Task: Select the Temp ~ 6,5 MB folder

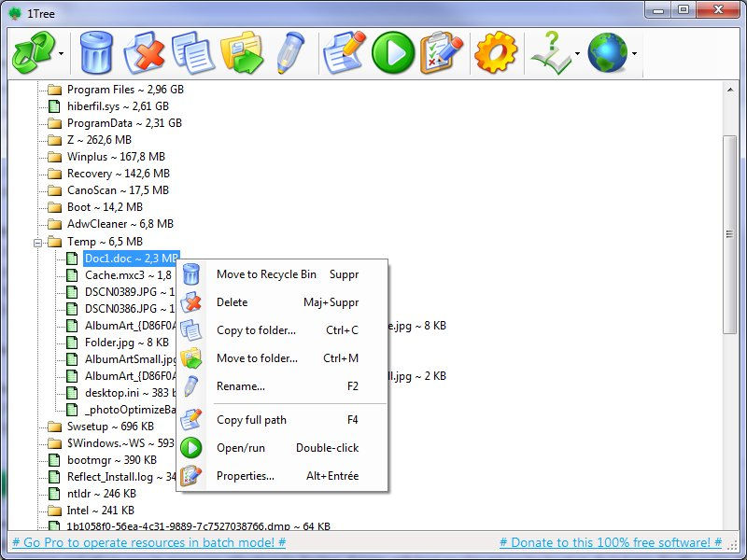Action: 105,242
